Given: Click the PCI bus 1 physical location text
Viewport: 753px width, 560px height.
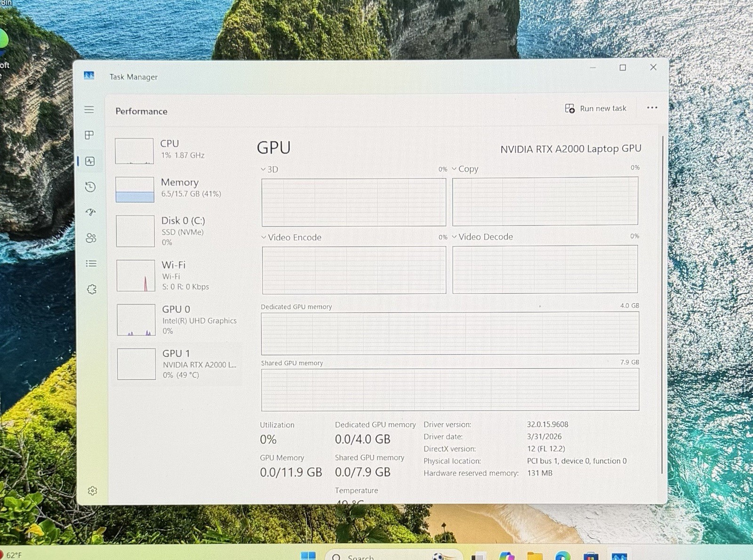Looking at the screenshot, I should coord(577,461).
